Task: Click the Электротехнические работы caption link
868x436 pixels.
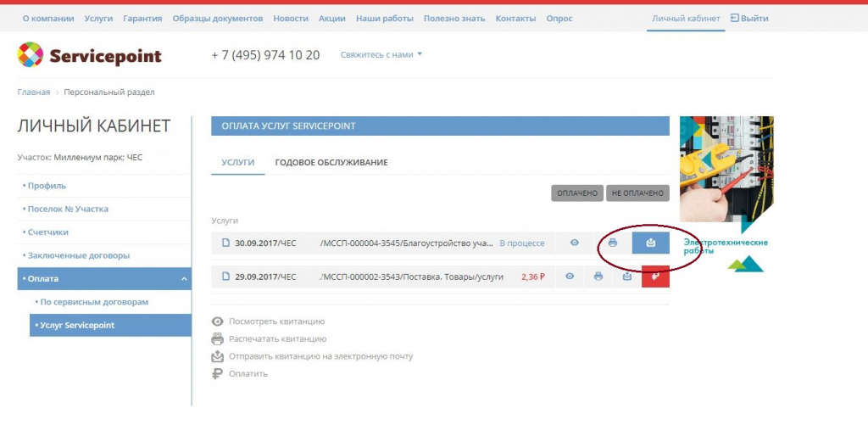Action: (726, 247)
